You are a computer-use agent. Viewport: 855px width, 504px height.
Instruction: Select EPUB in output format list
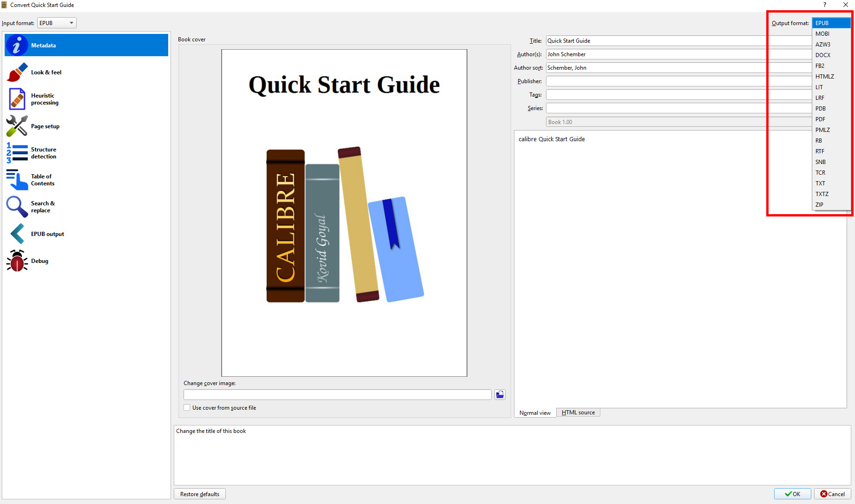(831, 23)
